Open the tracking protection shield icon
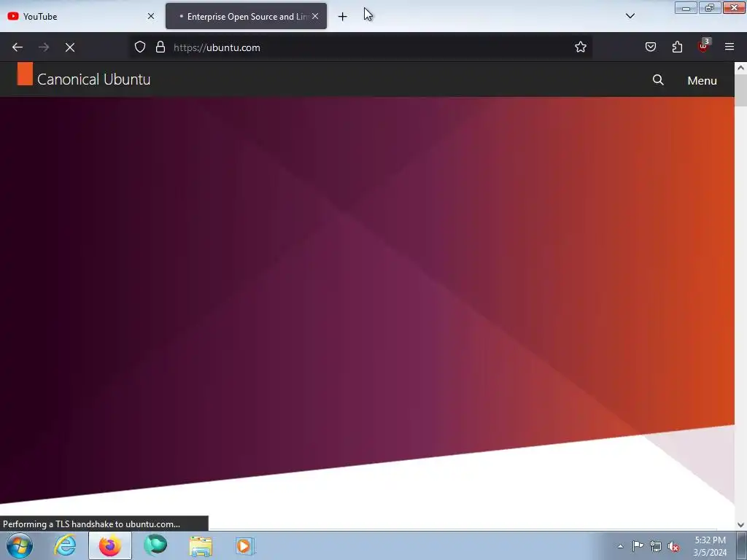The height and width of the screenshot is (560, 747). pos(139,47)
